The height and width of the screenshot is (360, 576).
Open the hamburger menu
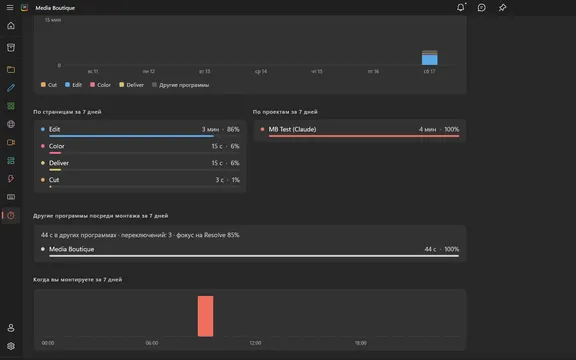point(10,8)
